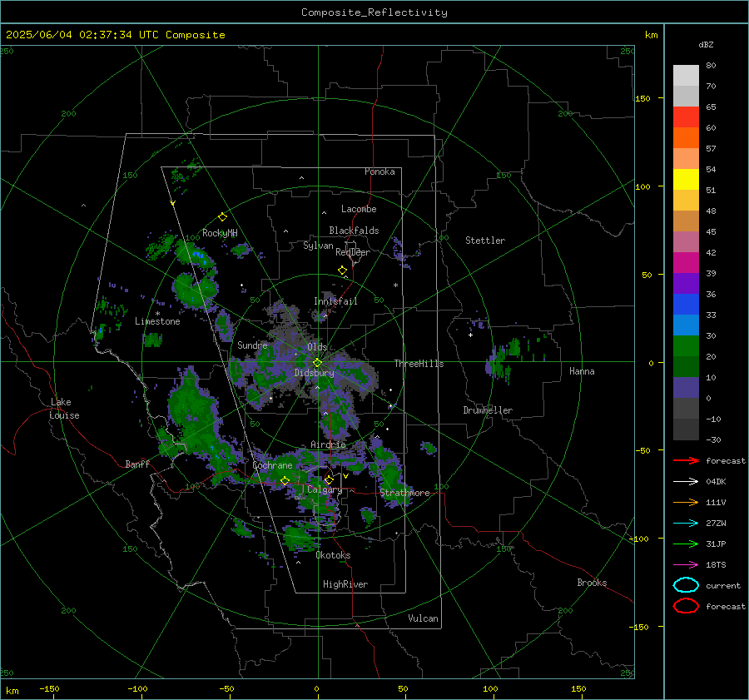
Task: Click the 100 tick on right axis
Action: [x=643, y=186]
